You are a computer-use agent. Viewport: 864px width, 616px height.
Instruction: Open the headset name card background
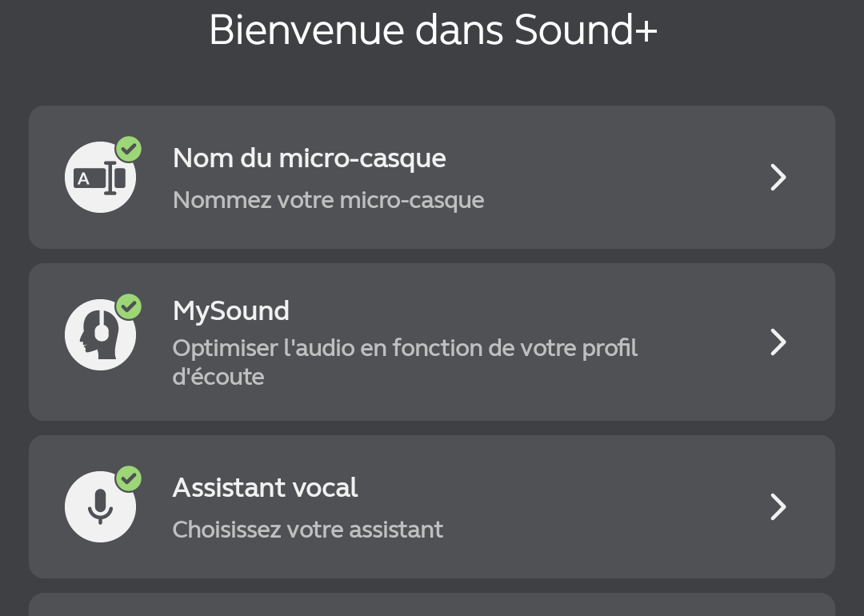pos(432,178)
